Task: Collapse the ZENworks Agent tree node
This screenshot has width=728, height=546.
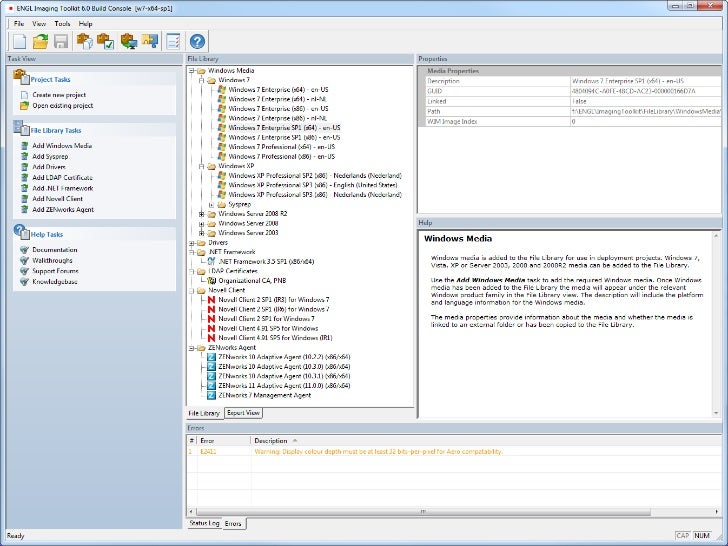Action: pyautogui.click(x=191, y=348)
